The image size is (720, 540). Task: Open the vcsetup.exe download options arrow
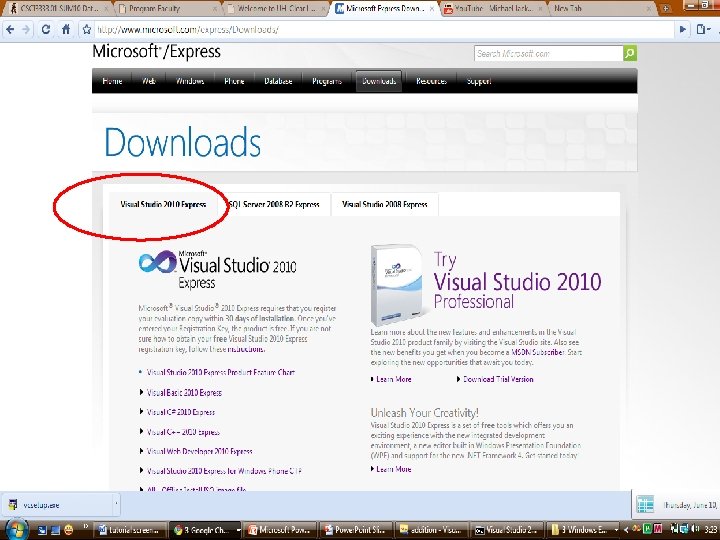tap(116, 505)
